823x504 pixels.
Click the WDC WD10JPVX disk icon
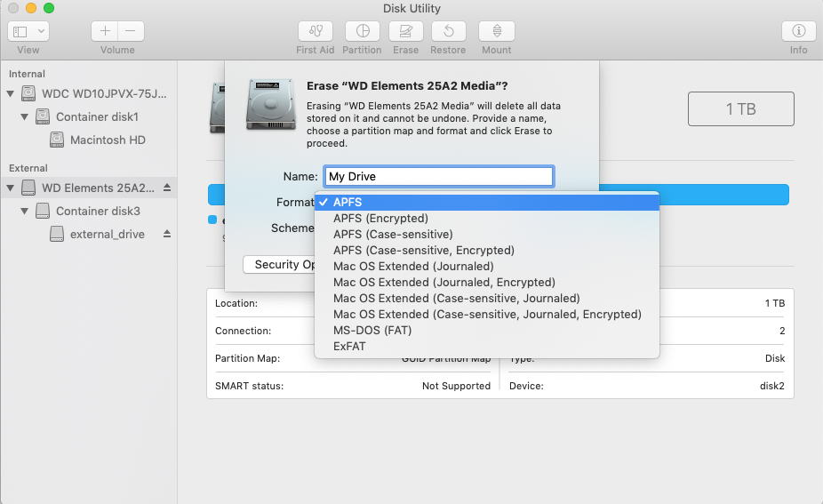28,93
